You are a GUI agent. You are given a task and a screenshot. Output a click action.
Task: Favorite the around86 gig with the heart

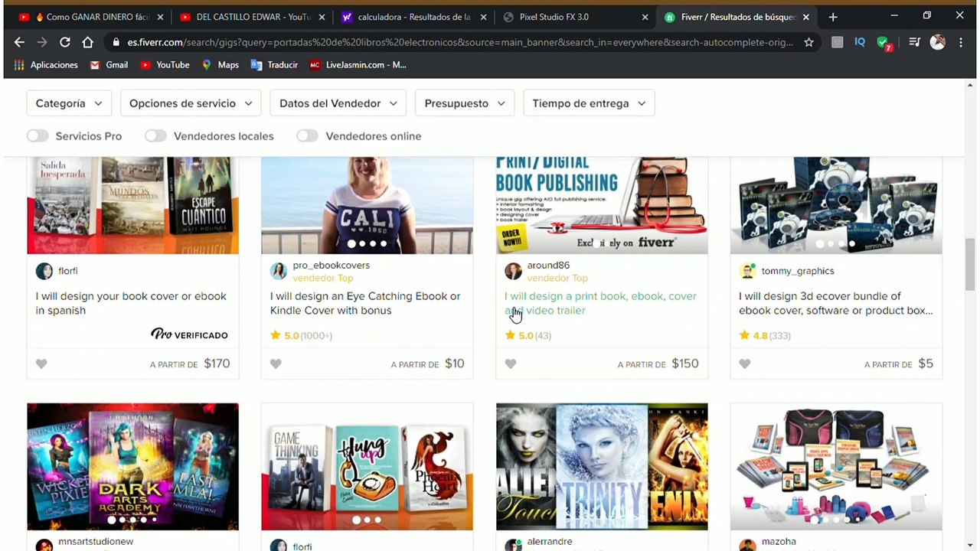pos(511,364)
